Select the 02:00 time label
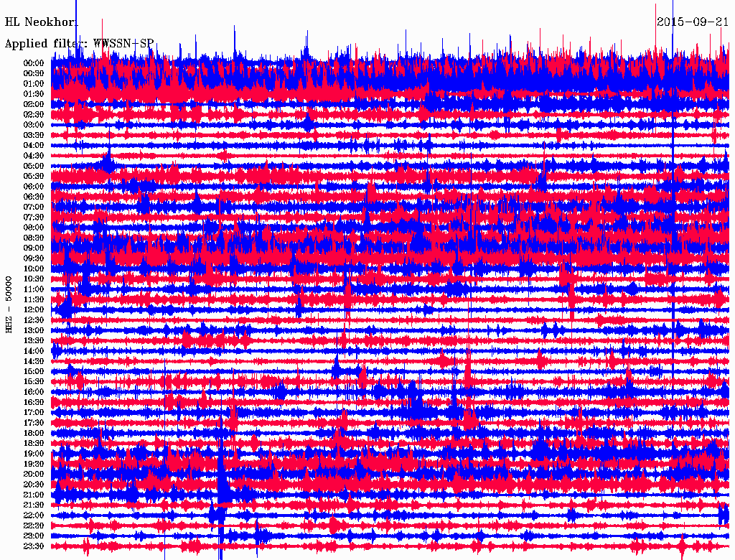Screen dimensions: 735x560 point(34,104)
